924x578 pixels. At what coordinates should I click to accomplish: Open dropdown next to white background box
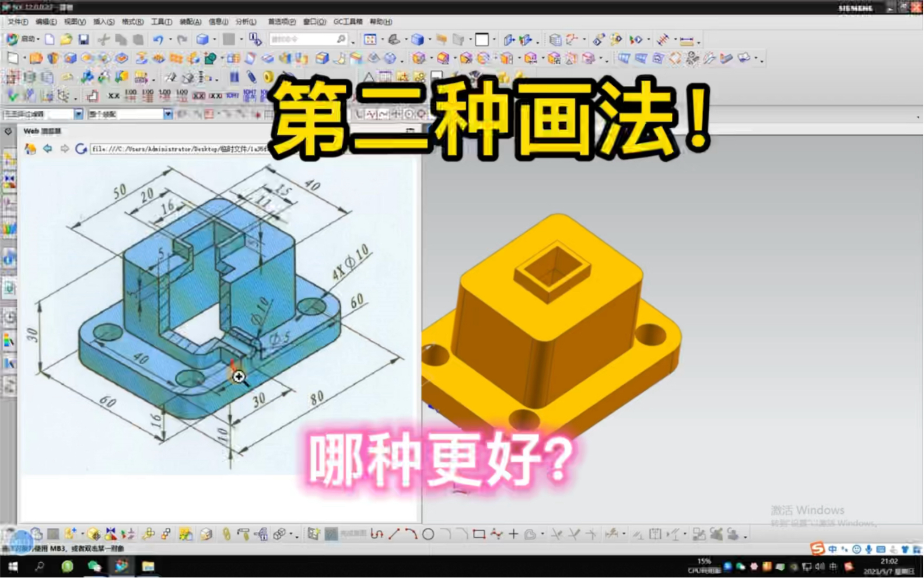pos(494,40)
